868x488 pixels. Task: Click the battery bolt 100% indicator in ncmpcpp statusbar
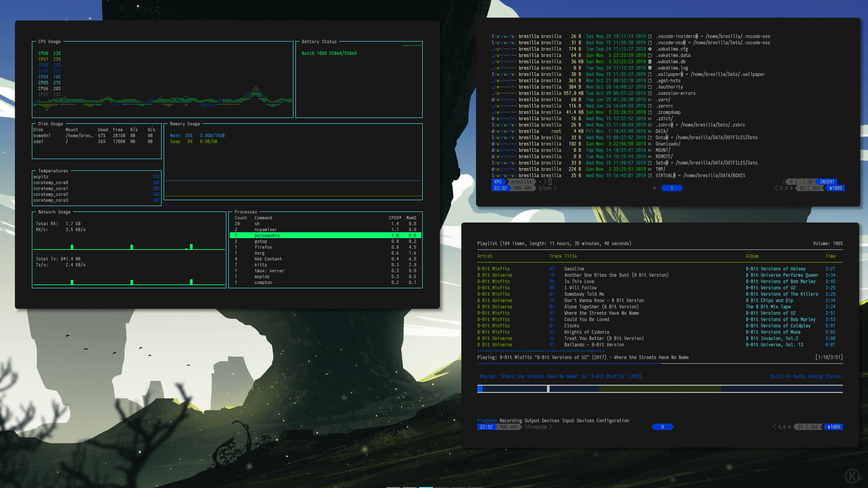point(834,427)
